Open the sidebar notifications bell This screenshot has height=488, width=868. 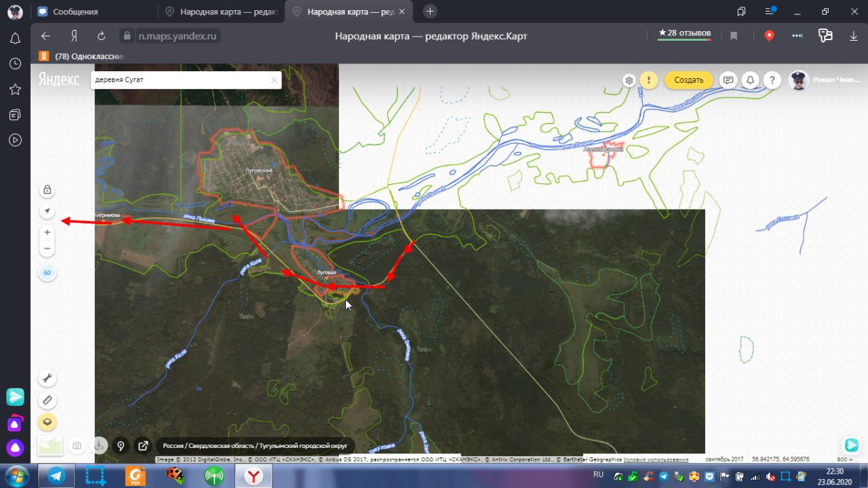click(x=15, y=39)
